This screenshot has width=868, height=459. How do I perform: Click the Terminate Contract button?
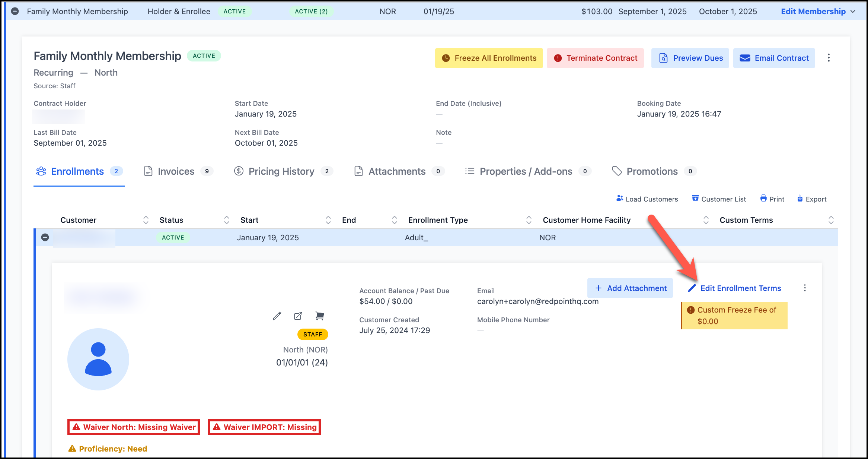click(x=596, y=58)
